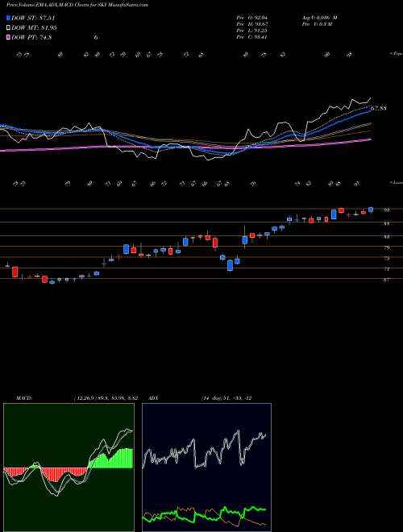Click the 67 price axis label
Viewport: 403px width, 532px height.
[386, 280]
